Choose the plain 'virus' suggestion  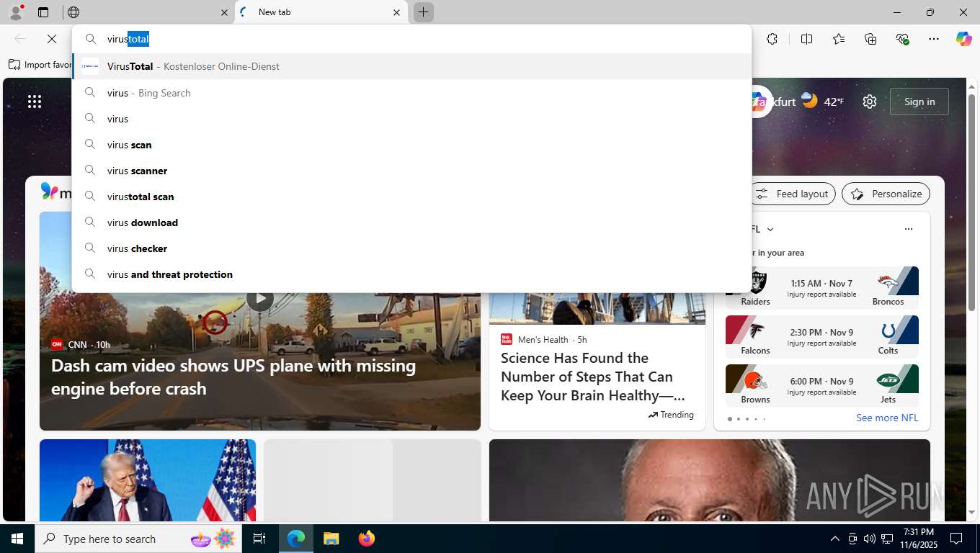click(x=411, y=119)
